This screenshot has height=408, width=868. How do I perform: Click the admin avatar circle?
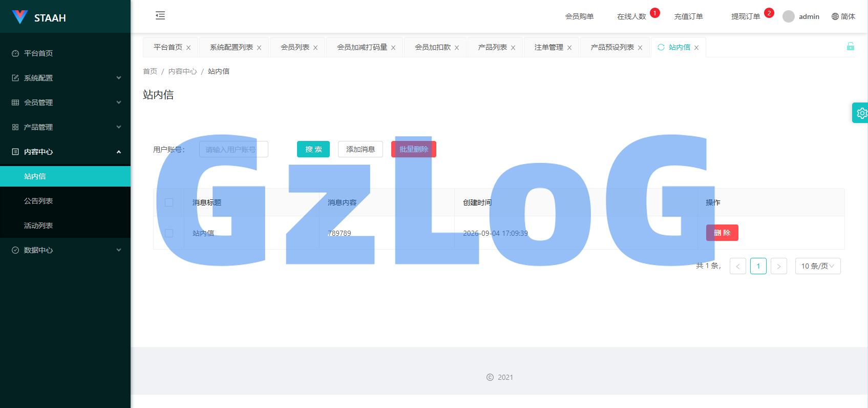pos(789,16)
